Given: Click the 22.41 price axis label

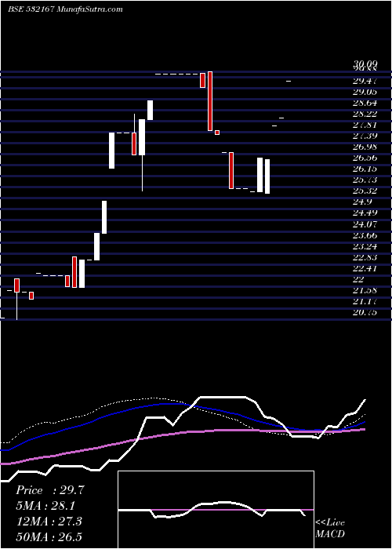Looking at the screenshot, I should pos(365,268).
